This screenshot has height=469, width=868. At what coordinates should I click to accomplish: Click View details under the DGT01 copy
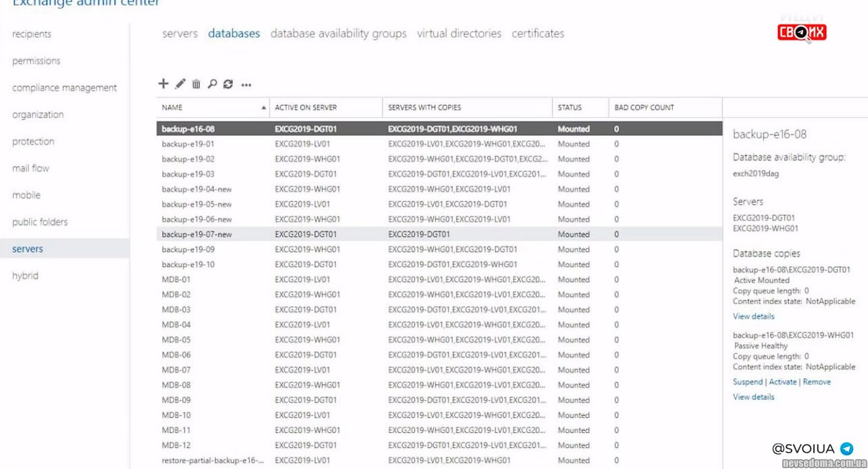pos(753,316)
